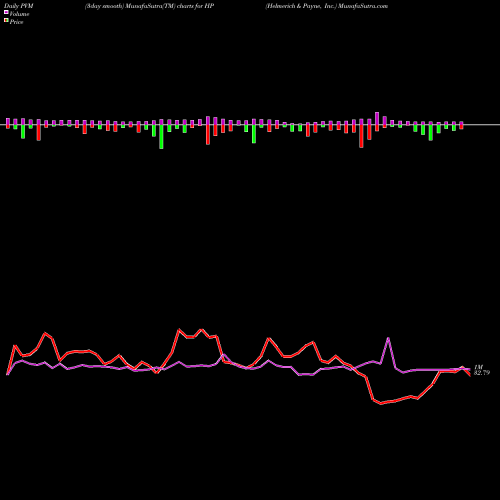Click the 1M volume label at the right
Viewport: 500px width, 500px height.
[x=478, y=367]
